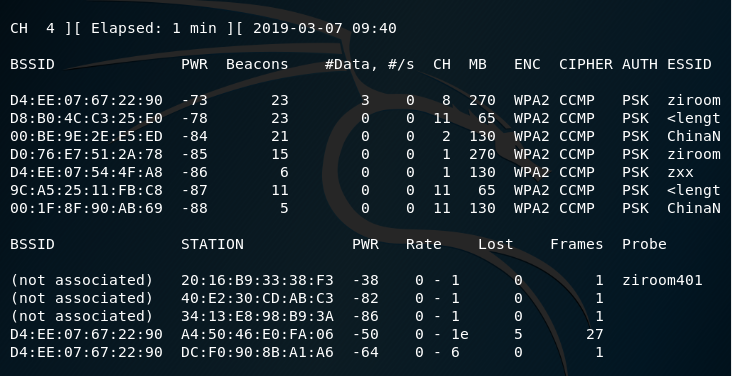Viewport: 732px width, 376px height.
Task: Click the BSSID 00:BE:9E:2E:E5:ED row
Action: [86, 136]
